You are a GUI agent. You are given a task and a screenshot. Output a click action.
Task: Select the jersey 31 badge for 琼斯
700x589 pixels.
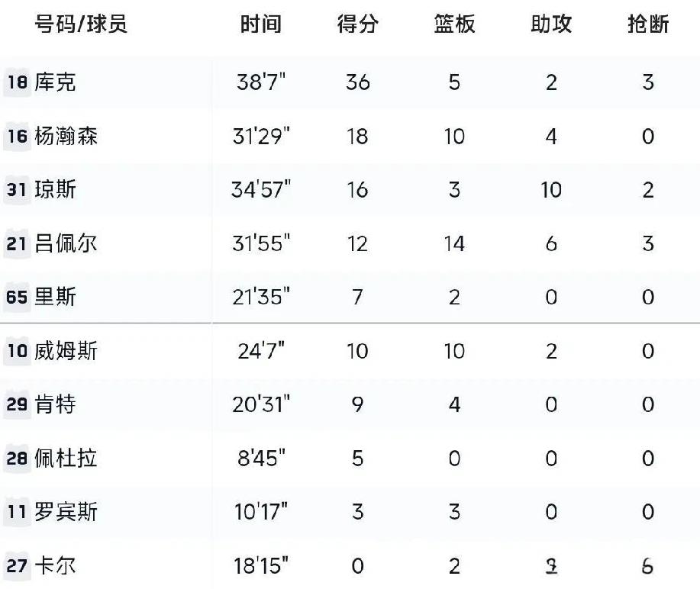coord(17,190)
